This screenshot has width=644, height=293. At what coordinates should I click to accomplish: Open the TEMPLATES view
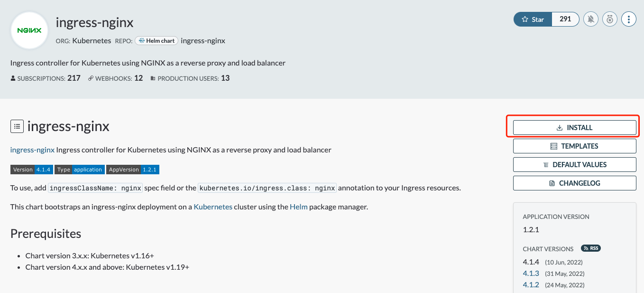pyautogui.click(x=574, y=146)
